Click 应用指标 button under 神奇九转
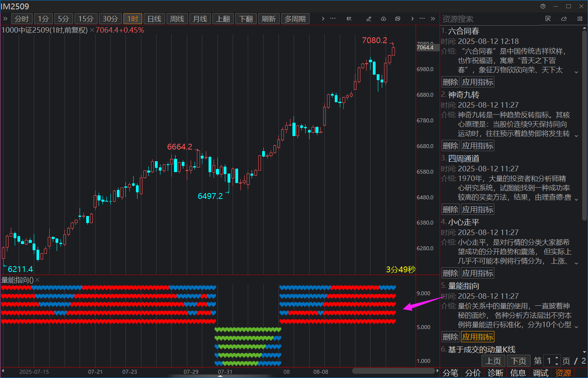This screenshot has height=378, width=588. tap(478, 146)
